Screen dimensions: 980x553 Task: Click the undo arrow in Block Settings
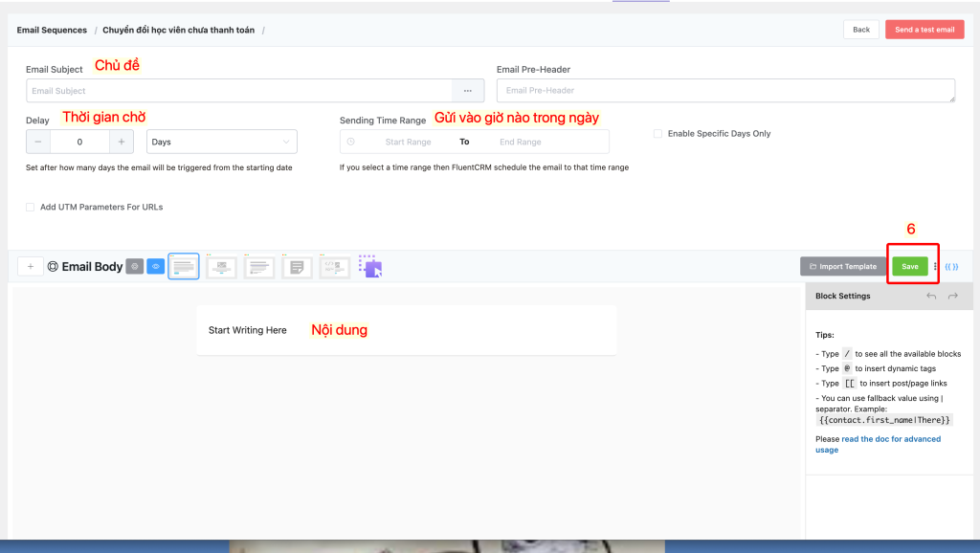tap(931, 297)
